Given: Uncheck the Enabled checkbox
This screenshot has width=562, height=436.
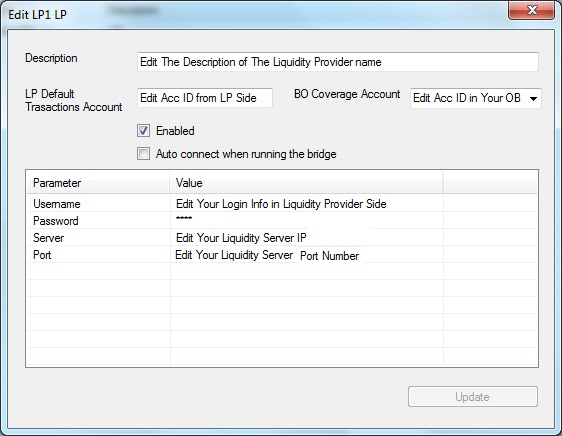Looking at the screenshot, I should pyautogui.click(x=143, y=131).
